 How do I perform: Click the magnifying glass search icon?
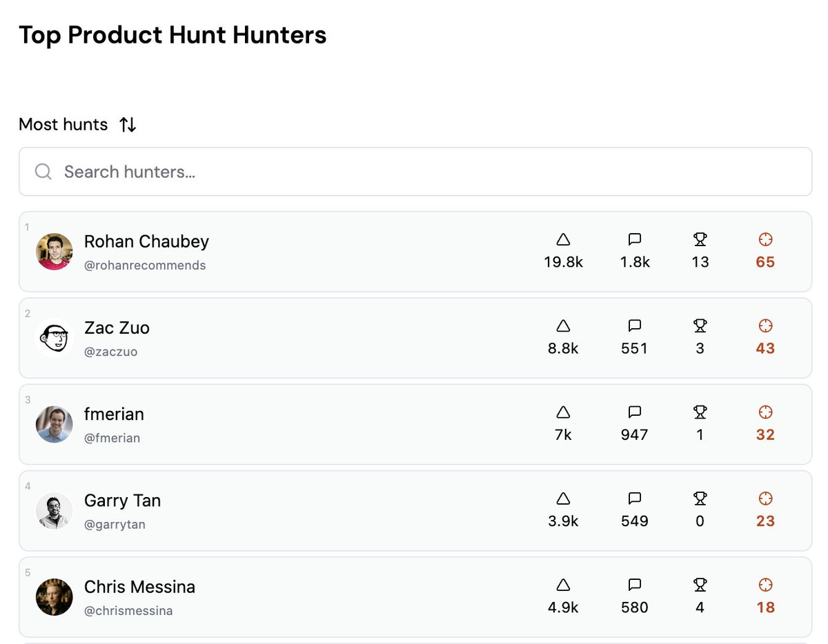(43, 172)
